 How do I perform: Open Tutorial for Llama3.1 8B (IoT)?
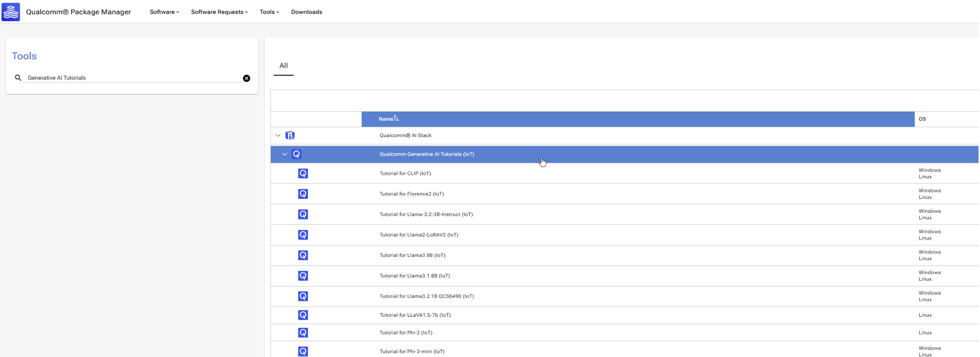(414, 276)
